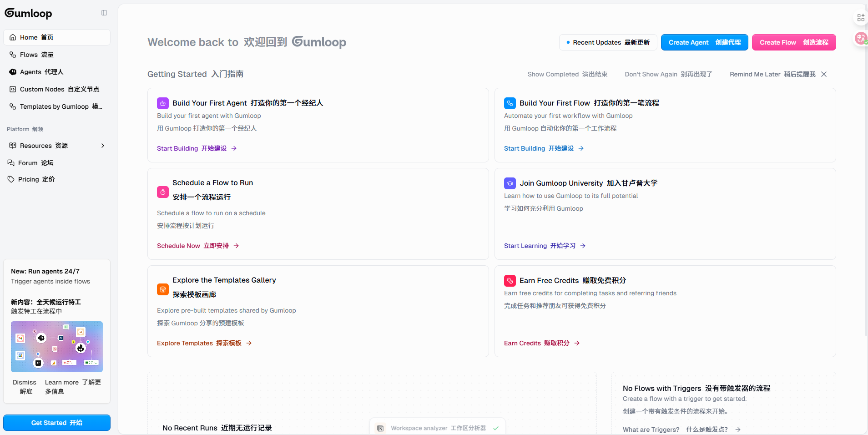
Task: Close the Getting Started section
Action: [x=824, y=74]
